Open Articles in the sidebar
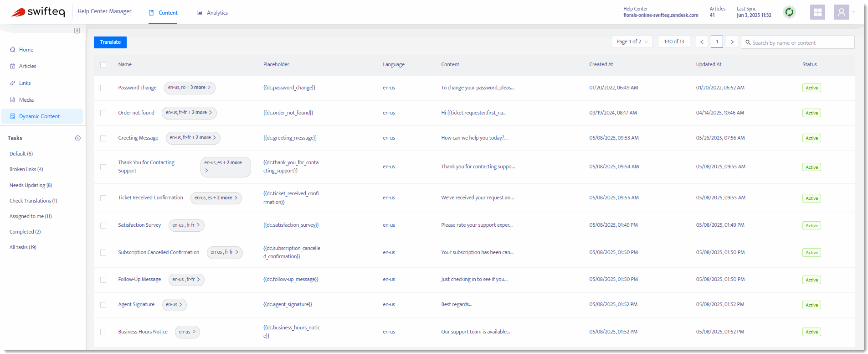Viewport: 868px width, 354px height. (27, 66)
